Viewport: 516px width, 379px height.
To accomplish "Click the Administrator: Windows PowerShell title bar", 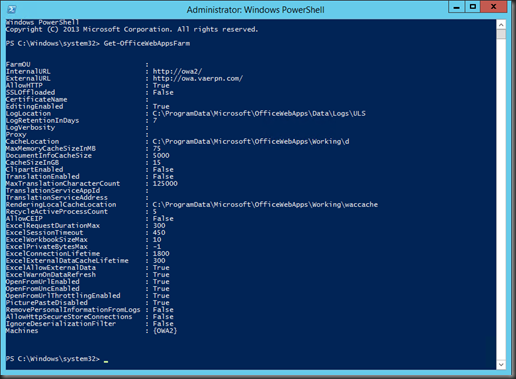I will tap(255, 10).
